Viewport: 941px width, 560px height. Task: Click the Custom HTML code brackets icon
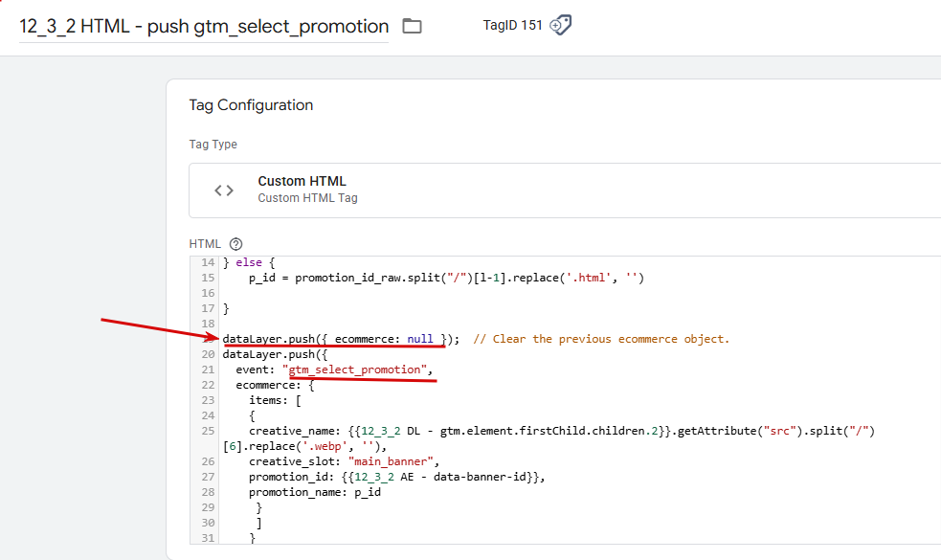(224, 190)
